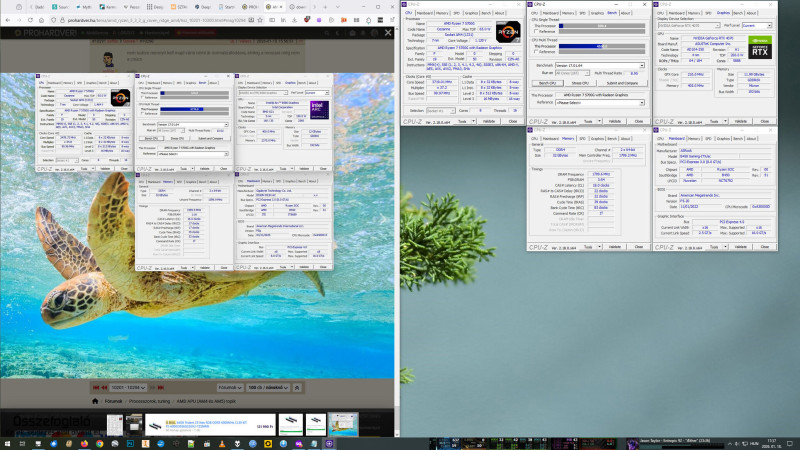Screen dimensions: 800x450
Task: Open the Perf Level dropdown in the Graphics window
Action: (757, 25)
